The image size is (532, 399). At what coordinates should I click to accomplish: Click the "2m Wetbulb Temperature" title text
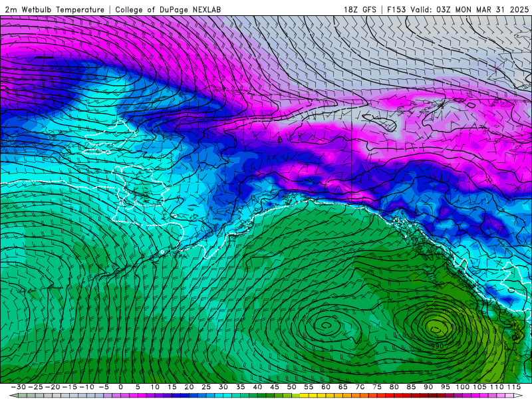(55, 10)
